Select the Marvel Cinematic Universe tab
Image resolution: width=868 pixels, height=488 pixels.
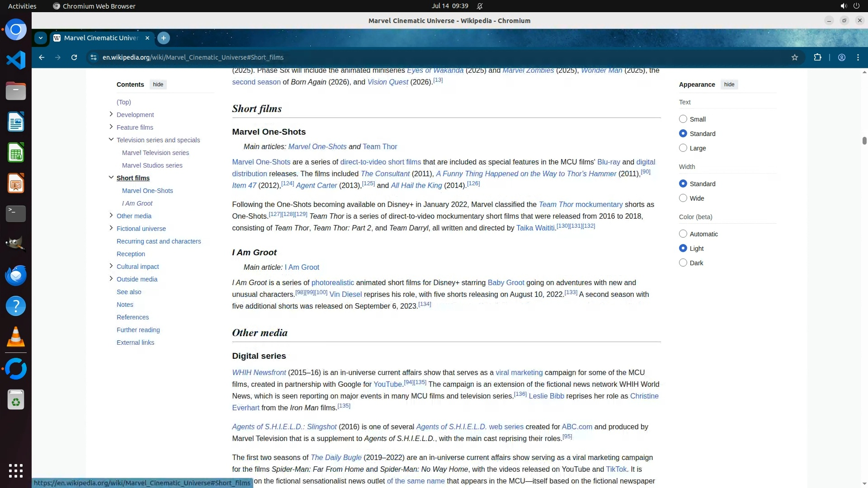(x=100, y=38)
